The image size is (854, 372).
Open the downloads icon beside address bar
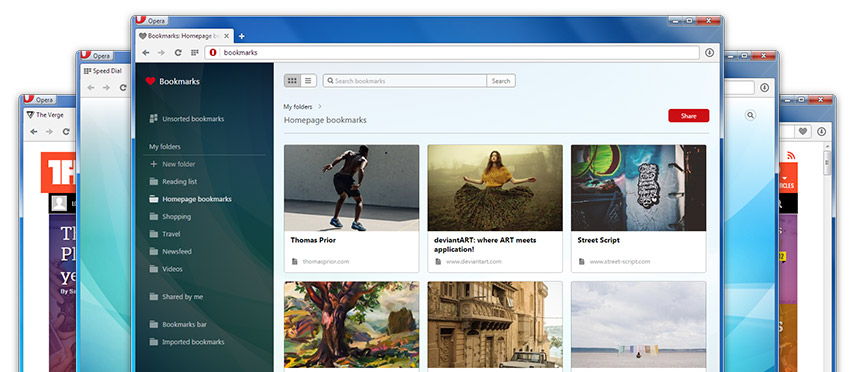(x=709, y=53)
